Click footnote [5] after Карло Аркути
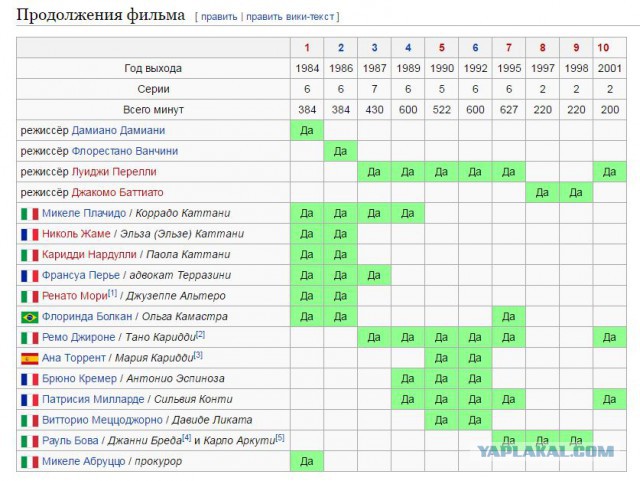This screenshot has width=640, height=481. click(x=280, y=438)
